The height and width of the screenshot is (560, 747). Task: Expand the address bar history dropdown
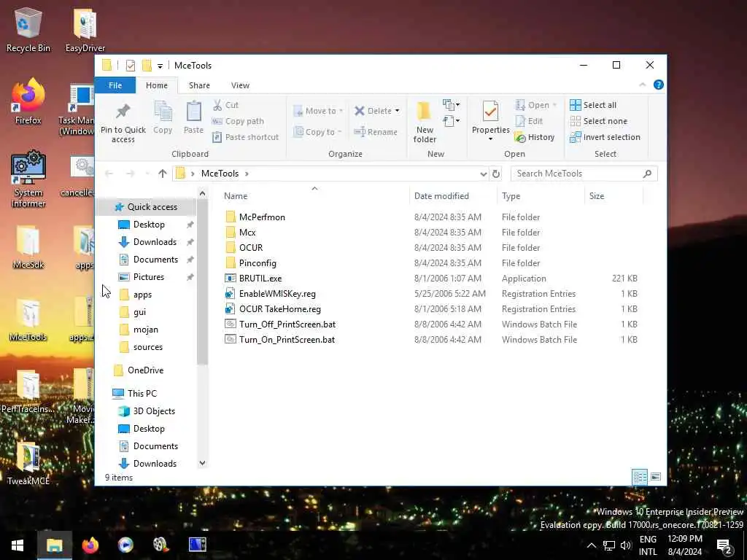[x=483, y=174]
